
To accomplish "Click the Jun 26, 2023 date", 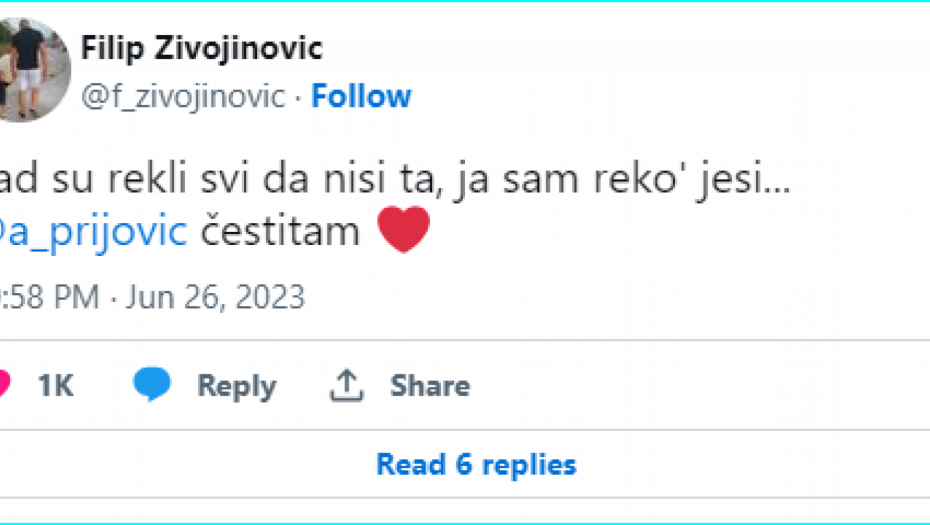I will click(x=214, y=297).
